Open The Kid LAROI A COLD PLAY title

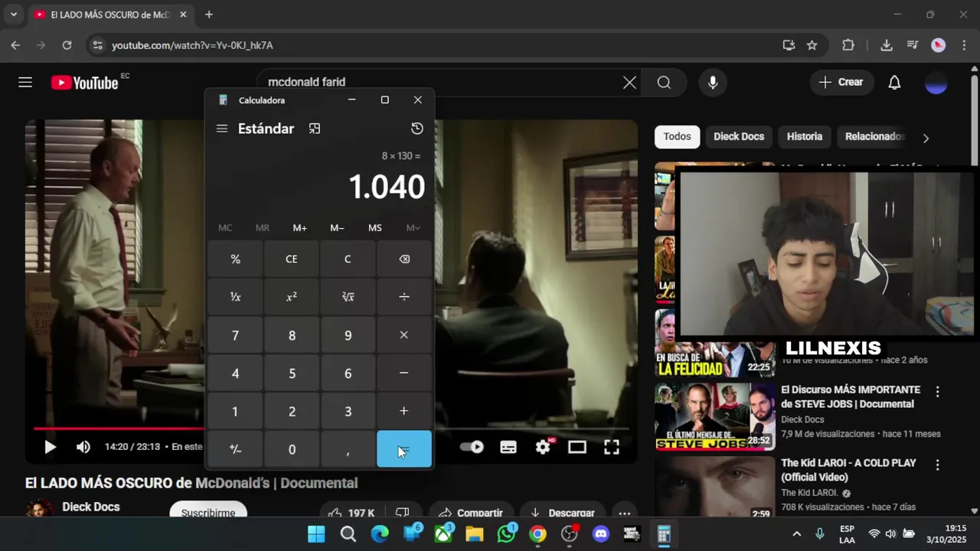pos(848,470)
